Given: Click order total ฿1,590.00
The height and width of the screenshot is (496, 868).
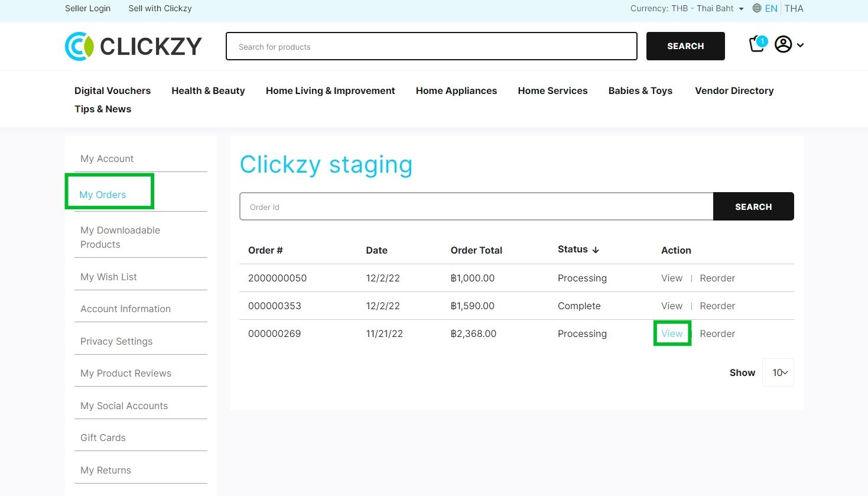Looking at the screenshot, I should pyautogui.click(x=473, y=306).
